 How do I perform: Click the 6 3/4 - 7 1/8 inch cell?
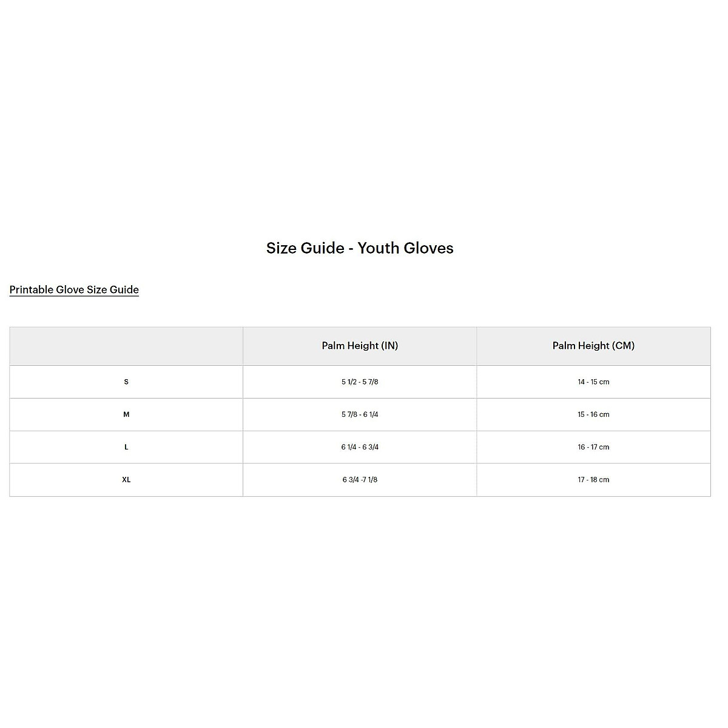(360, 480)
